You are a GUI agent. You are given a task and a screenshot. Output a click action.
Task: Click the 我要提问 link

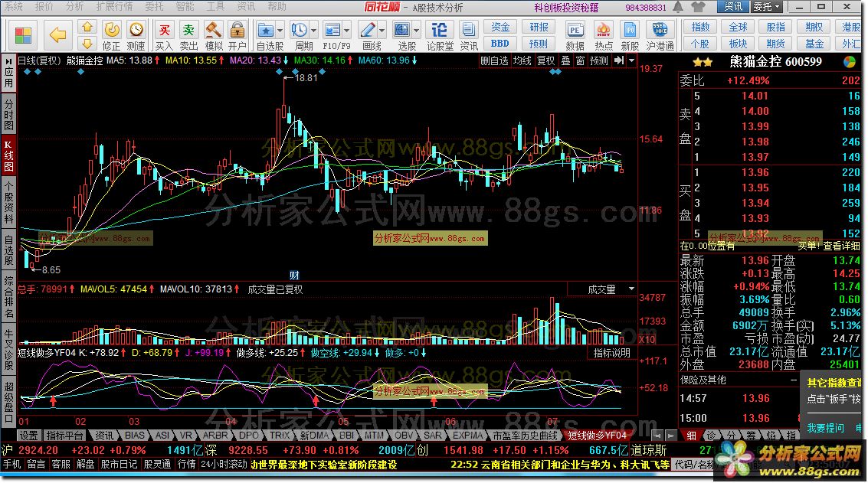(825, 428)
